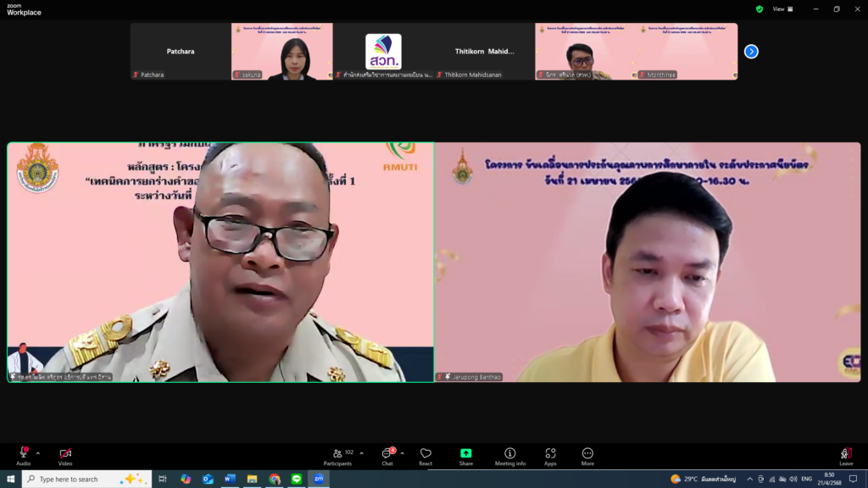Select sakuna's video thumbnail
This screenshot has height=488, width=868.
pos(281,51)
